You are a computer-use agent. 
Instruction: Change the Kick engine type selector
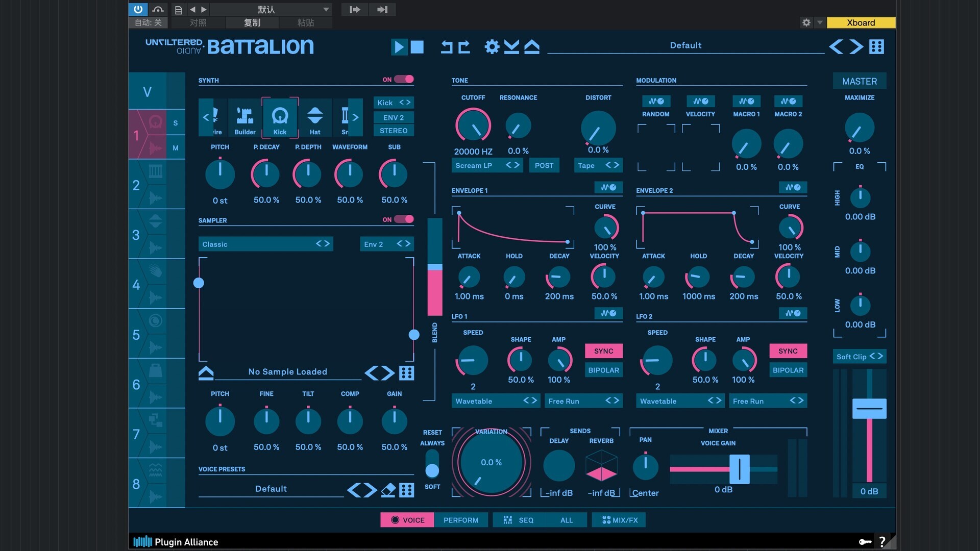(394, 103)
